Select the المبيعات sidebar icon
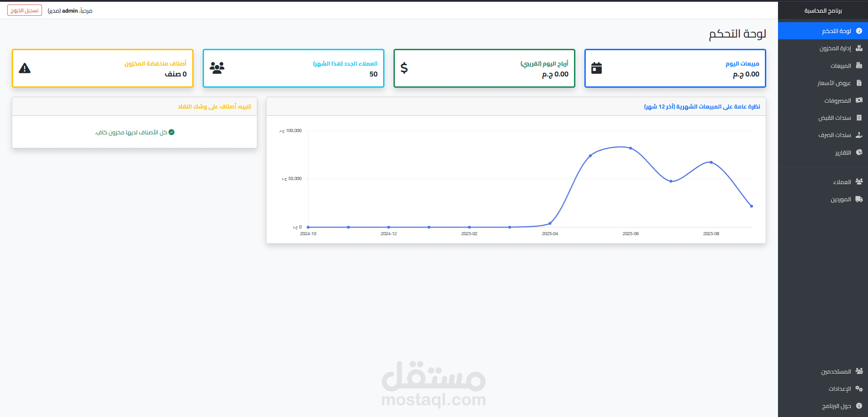 859,66
